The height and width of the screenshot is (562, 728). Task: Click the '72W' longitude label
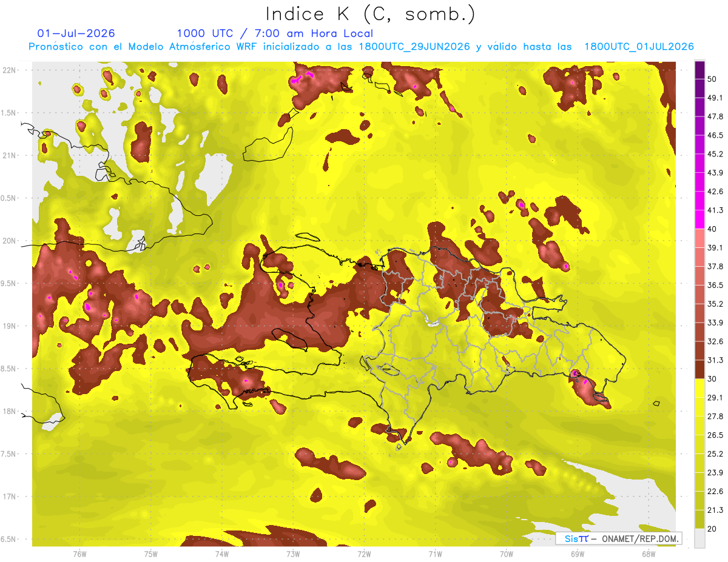coord(364,554)
